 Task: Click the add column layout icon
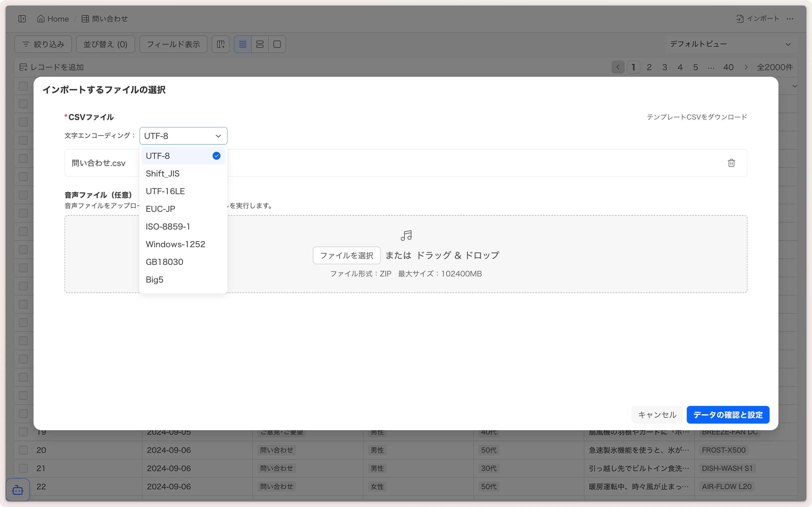coord(221,44)
